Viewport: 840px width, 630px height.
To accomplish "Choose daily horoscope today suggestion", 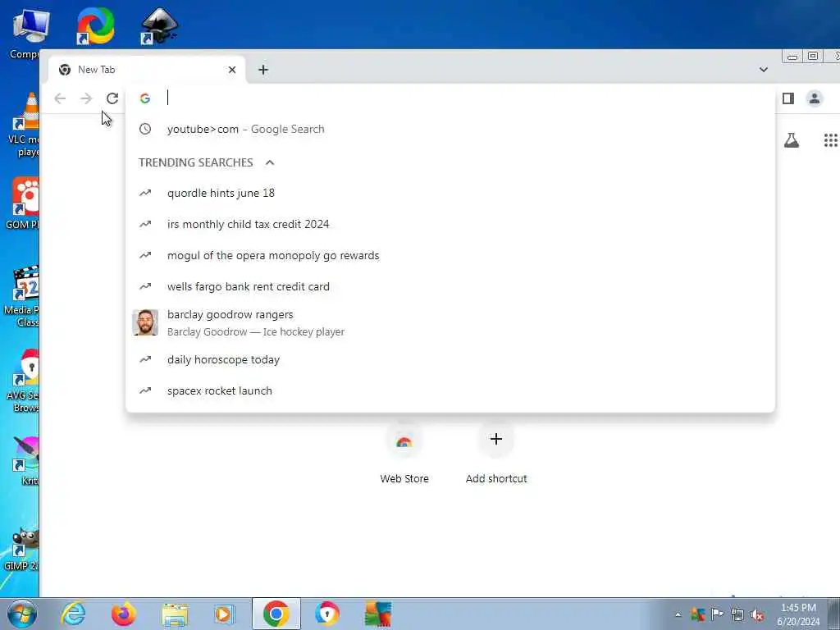I will click(450, 359).
